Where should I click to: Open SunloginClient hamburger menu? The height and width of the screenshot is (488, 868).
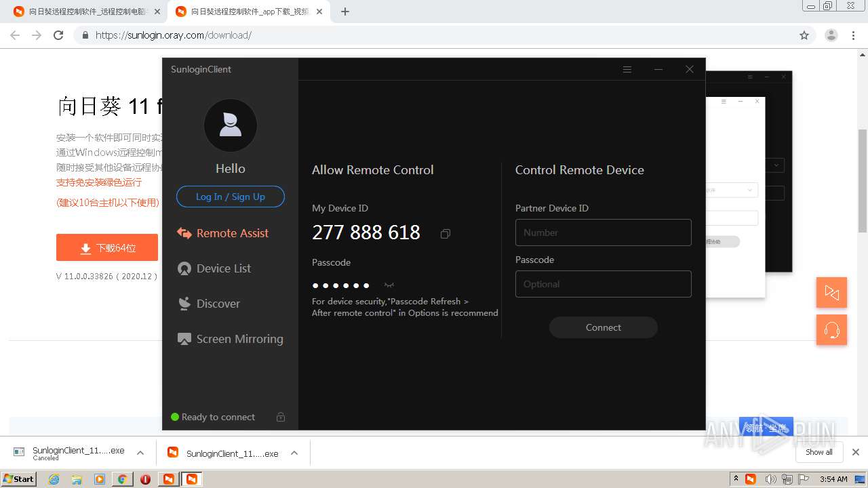click(x=627, y=69)
